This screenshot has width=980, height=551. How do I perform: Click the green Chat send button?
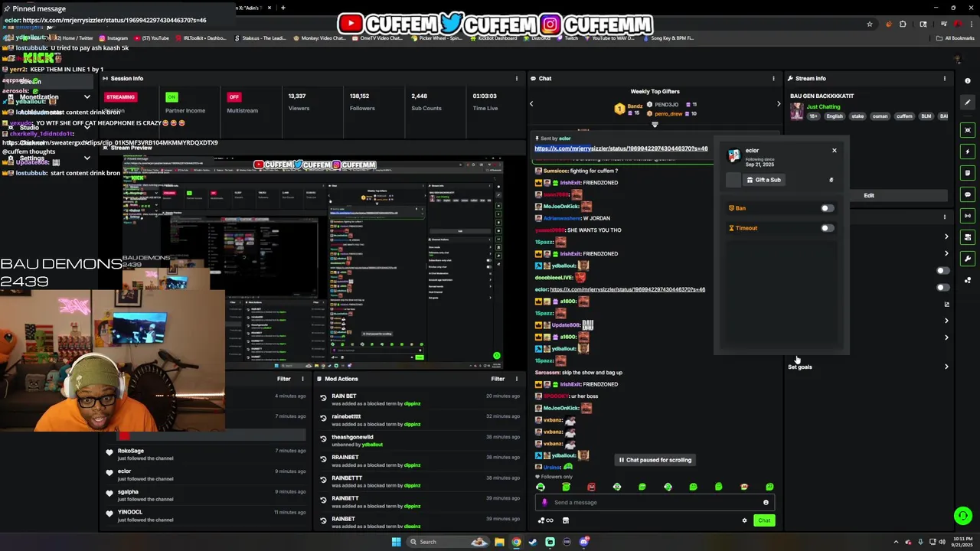pos(764,520)
